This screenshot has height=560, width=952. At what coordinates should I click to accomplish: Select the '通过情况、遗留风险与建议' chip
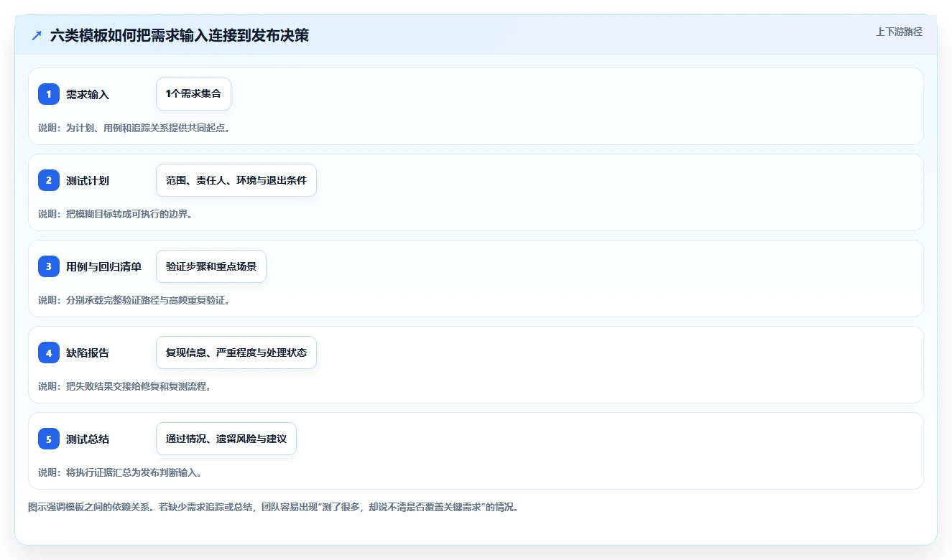pos(226,439)
